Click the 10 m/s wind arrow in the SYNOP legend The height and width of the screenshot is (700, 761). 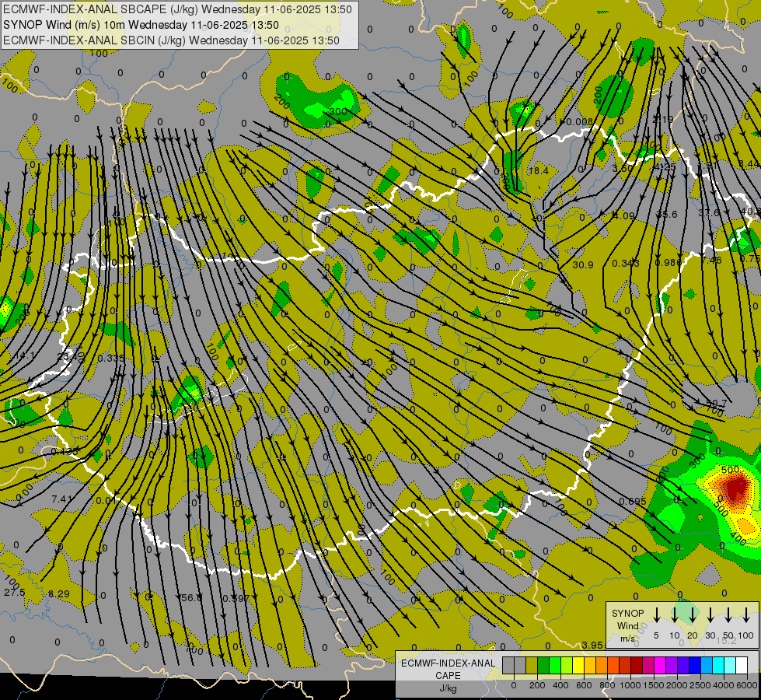pyautogui.click(x=674, y=615)
